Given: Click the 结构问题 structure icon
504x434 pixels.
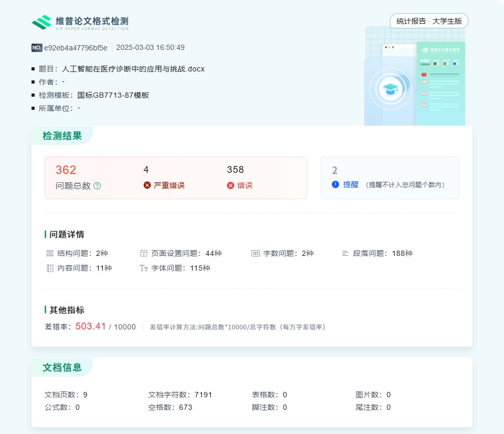Looking at the screenshot, I should tap(50, 253).
